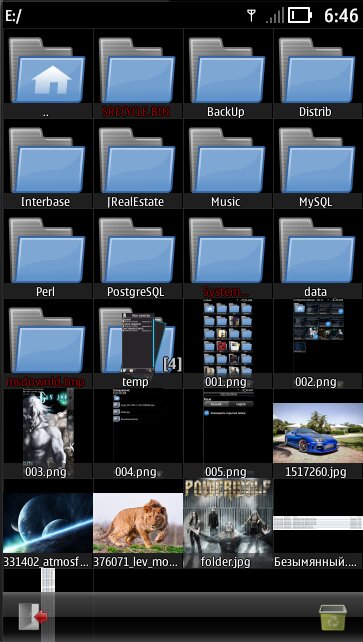
Task: Tap the E:/ path label
Action: [x=13, y=17]
